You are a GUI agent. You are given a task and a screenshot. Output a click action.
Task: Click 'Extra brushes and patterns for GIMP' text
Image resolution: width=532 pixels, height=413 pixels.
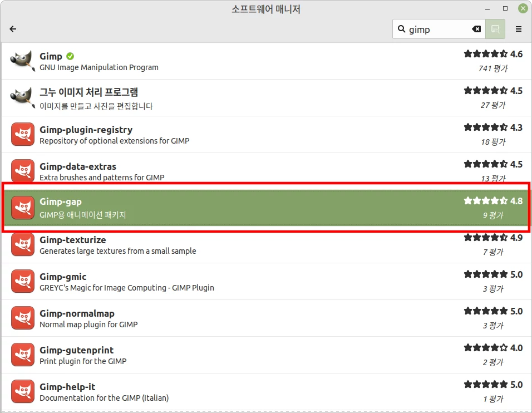tap(102, 178)
